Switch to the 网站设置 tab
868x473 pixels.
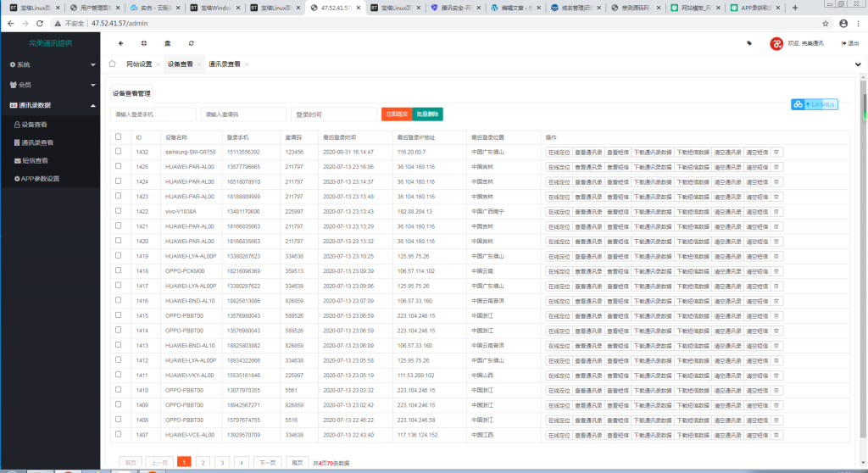138,64
